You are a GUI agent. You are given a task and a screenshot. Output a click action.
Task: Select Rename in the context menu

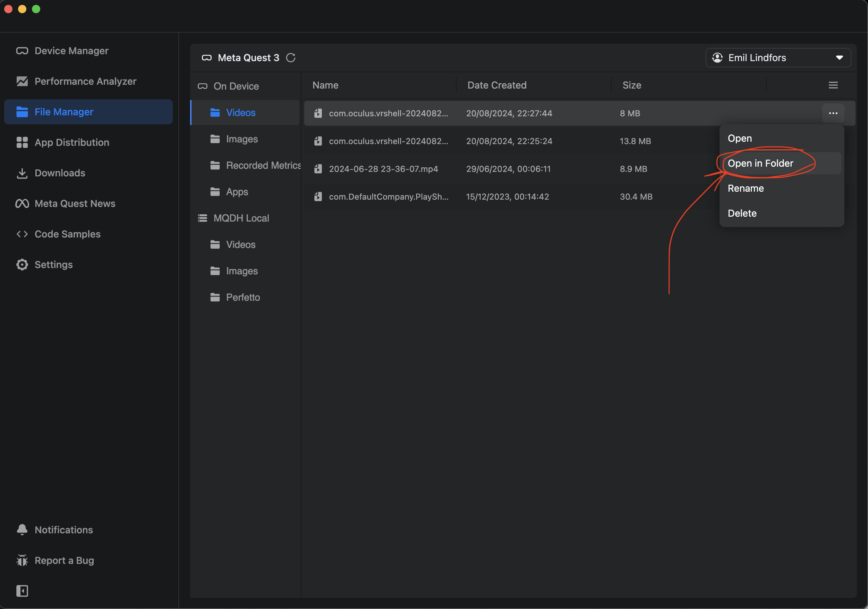(x=746, y=189)
